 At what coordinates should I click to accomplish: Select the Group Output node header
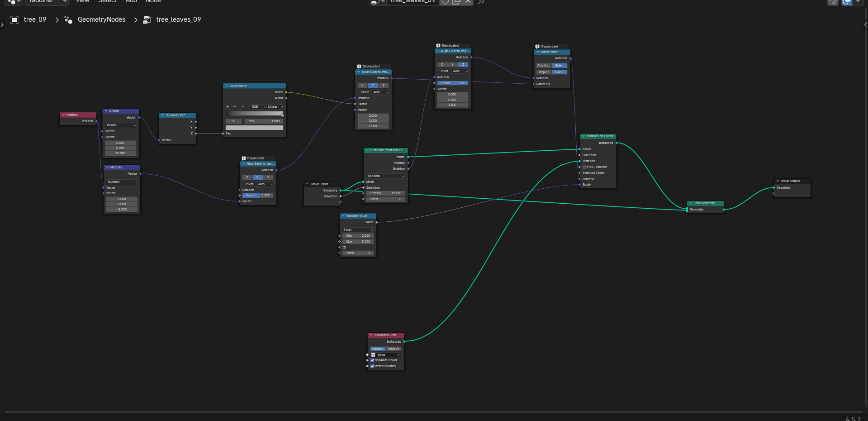click(x=792, y=181)
